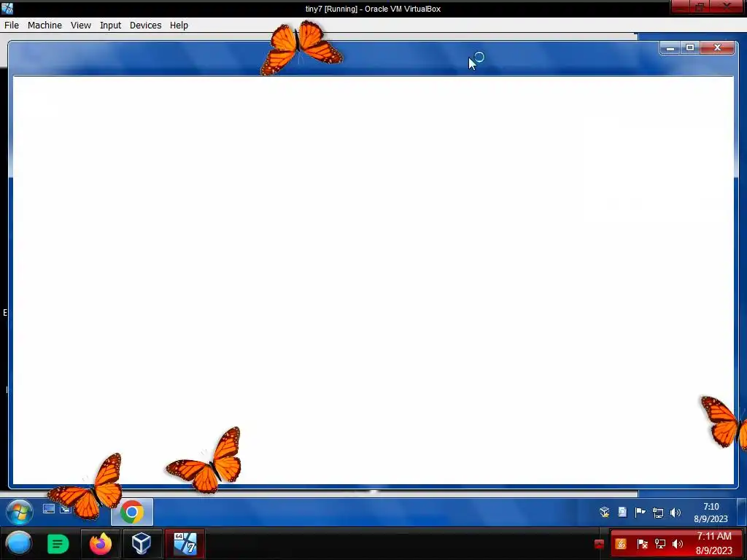Open the File menu in VirtualBox
The height and width of the screenshot is (560, 747).
pos(12,26)
